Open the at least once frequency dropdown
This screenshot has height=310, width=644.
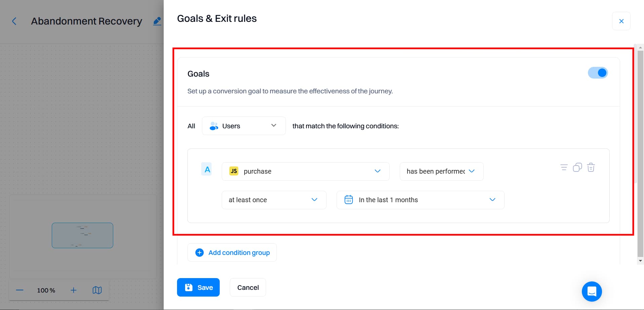[x=274, y=200]
